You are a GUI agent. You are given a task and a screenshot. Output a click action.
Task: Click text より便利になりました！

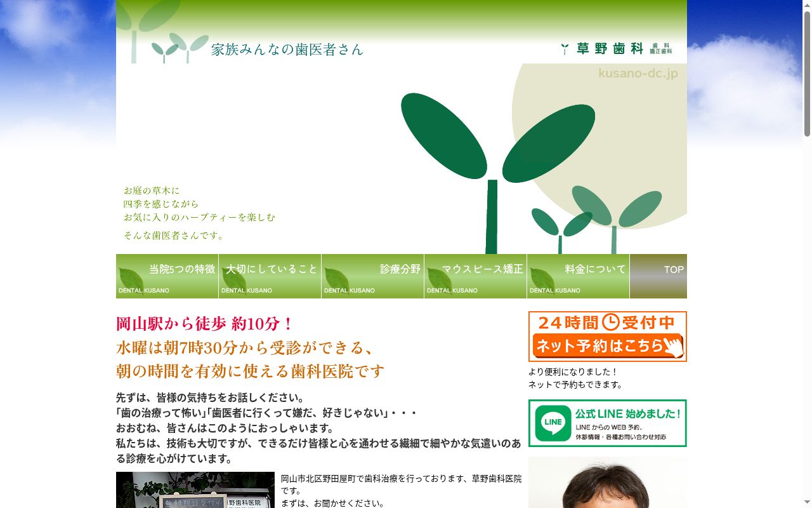tap(573, 372)
